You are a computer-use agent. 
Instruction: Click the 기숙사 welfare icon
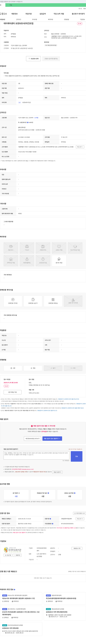click(27, 248)
